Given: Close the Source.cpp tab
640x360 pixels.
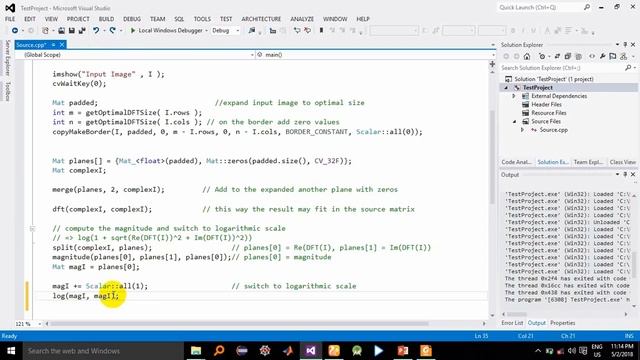Looking at the screenshot, I should [62, 45].
